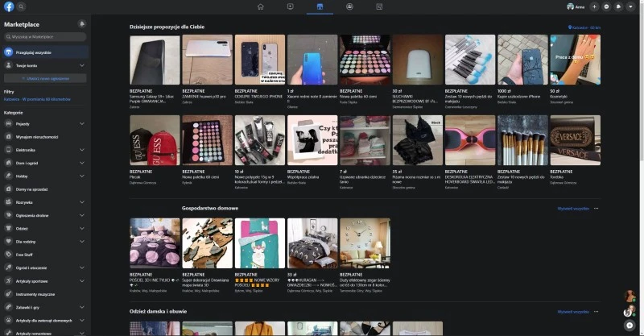Open the Watch video tab
644x336 pixels.
click(x=291, y=6)
